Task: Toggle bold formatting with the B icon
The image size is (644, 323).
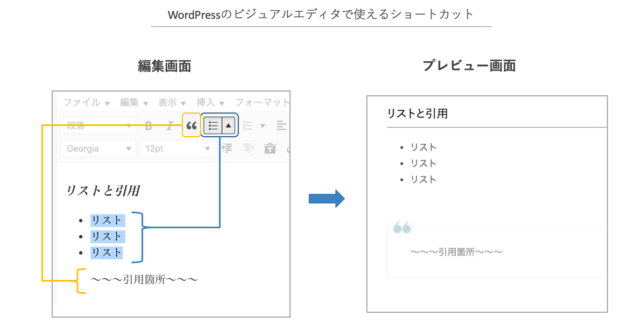Action: click(x=148, y=126)
